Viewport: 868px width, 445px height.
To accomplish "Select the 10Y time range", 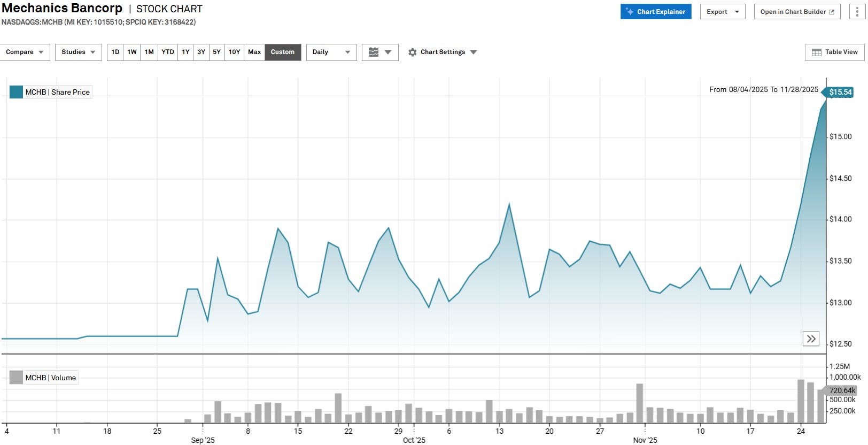I will point(234,52).
